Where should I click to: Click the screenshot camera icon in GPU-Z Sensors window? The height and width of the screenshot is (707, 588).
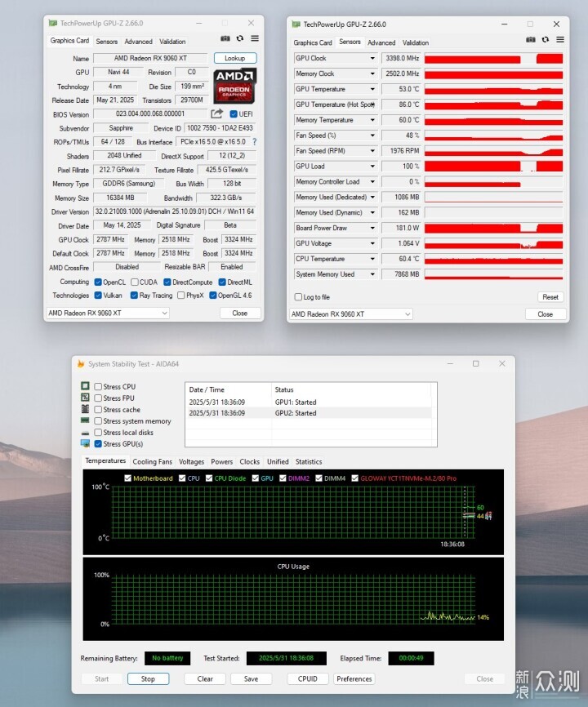pos(531,40)
